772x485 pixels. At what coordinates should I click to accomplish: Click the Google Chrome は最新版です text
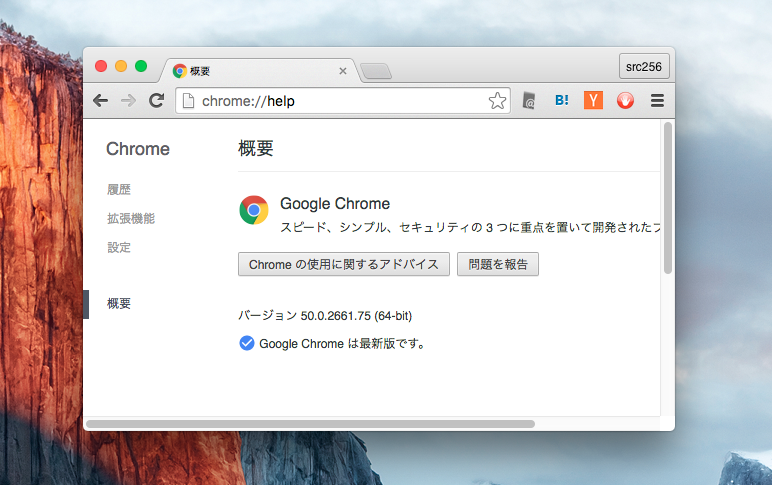pos(342,344)
